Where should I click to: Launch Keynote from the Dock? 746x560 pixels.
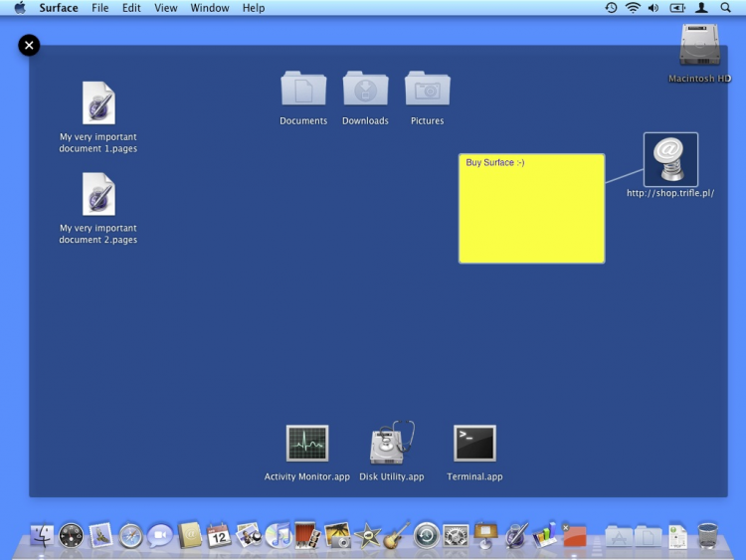pos(485,535)
